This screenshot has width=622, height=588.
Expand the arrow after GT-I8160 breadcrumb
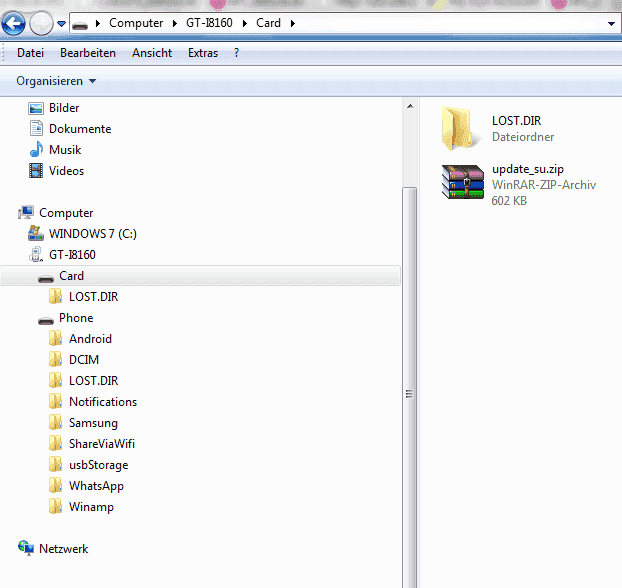click(x=245, y=23)
